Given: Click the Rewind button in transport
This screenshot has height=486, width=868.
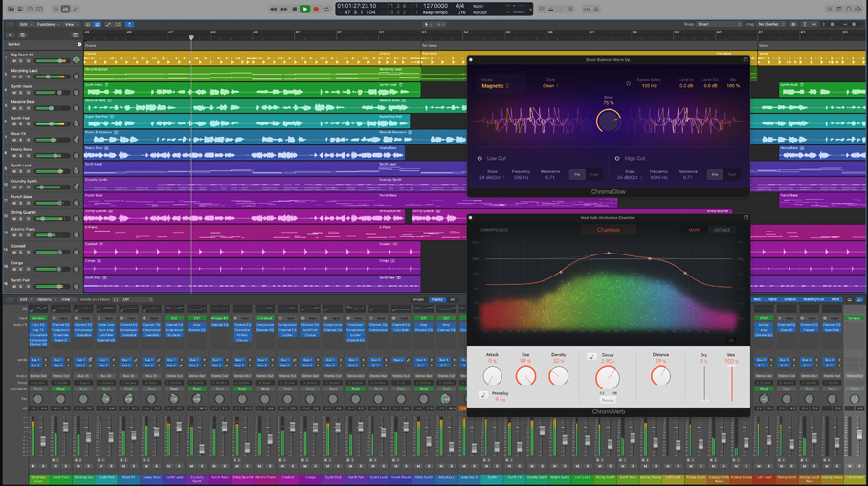Looking at the screenshot, I should 273,10.
